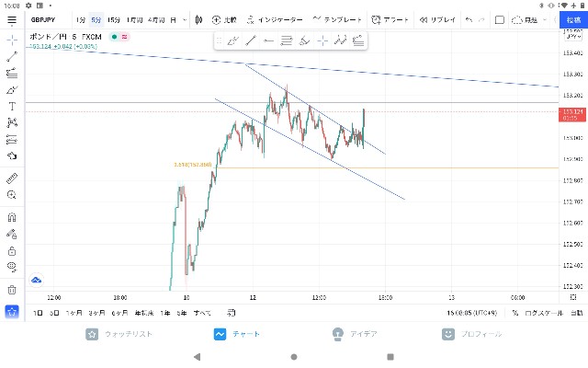Viewport: 588px width, 368px height.
Task: Toggle hide all drawings eye icon
Action: click(12, 267)
